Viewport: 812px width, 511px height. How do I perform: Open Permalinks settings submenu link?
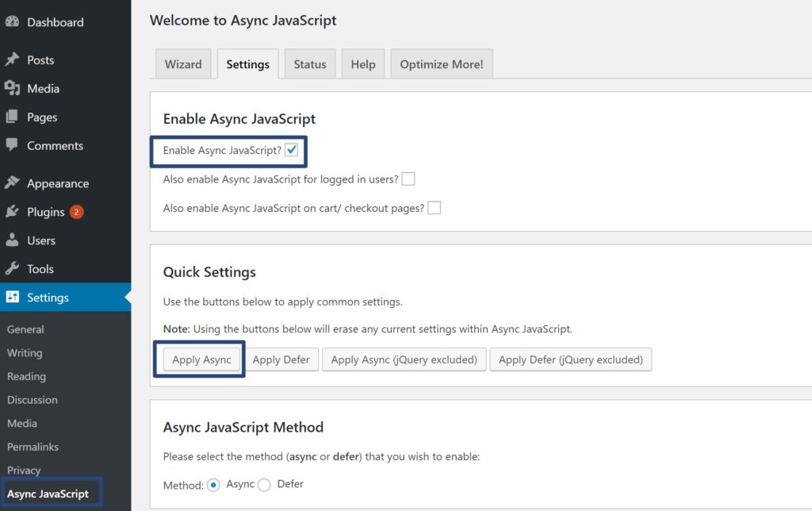coord(33,447)
